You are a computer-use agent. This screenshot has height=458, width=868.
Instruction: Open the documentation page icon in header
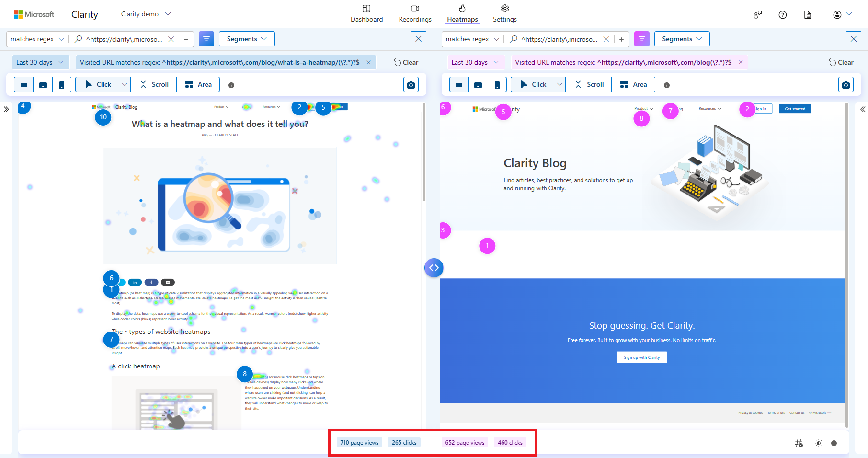pyautogui.click(x=808, y=15)
